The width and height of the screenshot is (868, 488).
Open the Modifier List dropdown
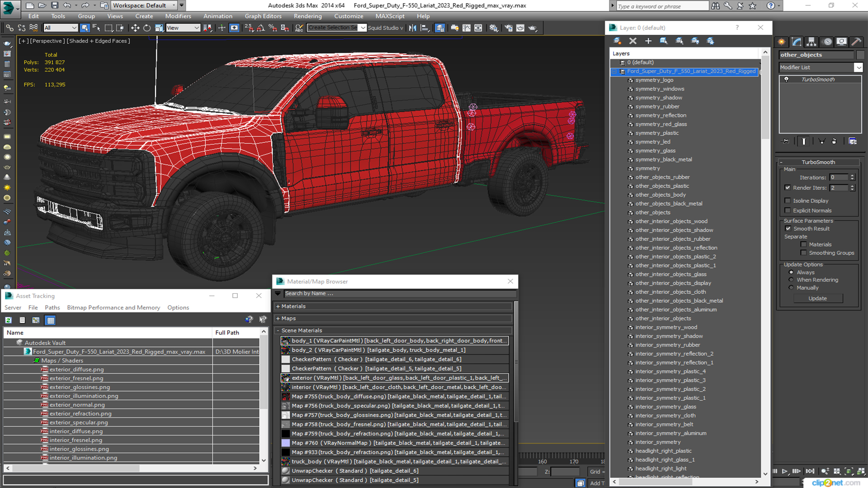pos(858,67)
